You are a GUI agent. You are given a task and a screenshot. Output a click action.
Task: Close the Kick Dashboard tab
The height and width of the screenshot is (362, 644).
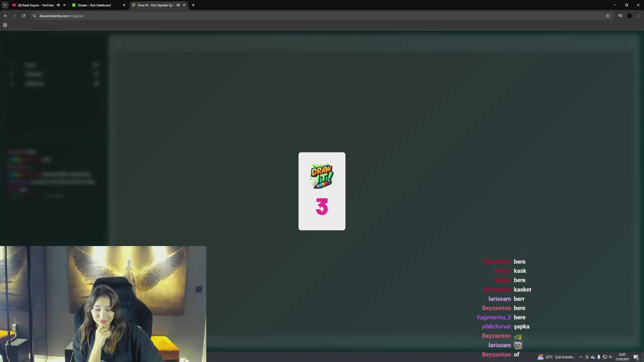(124, 5)
